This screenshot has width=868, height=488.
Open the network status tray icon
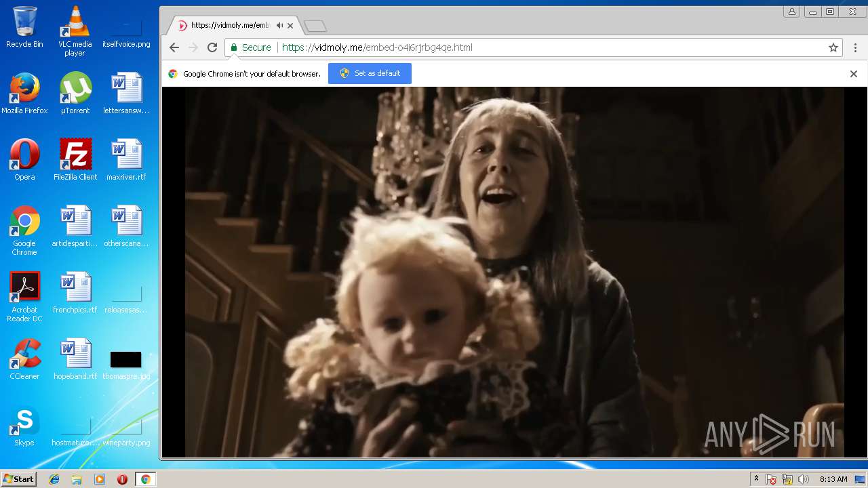(x=787, y=479)
